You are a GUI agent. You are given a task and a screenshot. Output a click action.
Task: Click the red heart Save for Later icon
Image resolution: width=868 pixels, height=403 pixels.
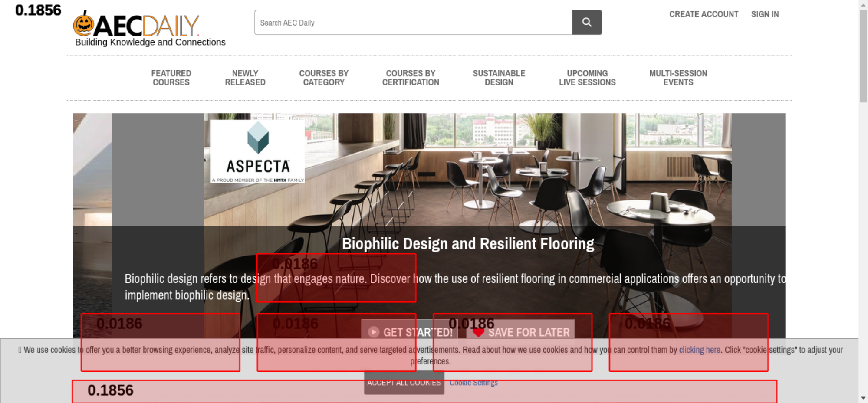point(478,332)
